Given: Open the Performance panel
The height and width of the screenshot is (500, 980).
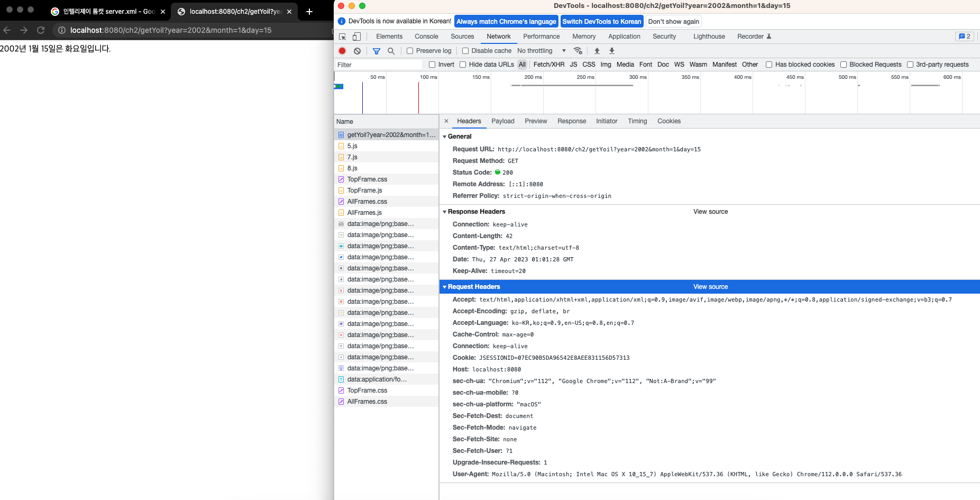Looking at the screenshot, I should (x=541, y=37).
